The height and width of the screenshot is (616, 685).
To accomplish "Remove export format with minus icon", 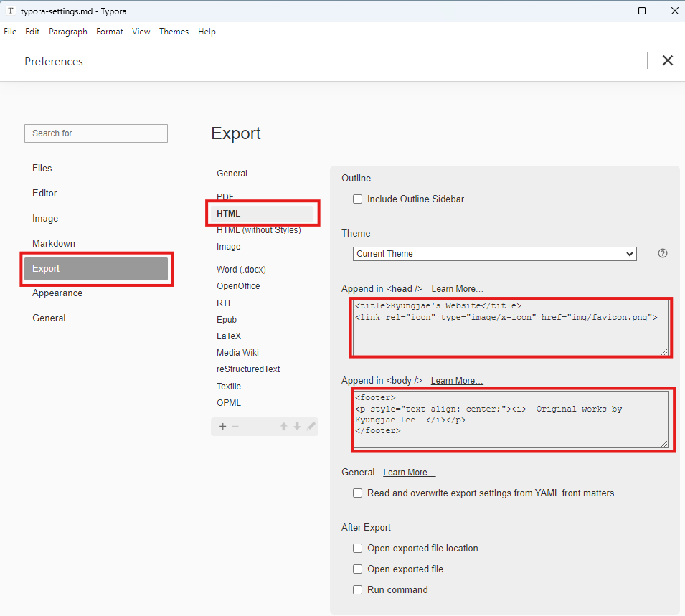I will (235, 427).
